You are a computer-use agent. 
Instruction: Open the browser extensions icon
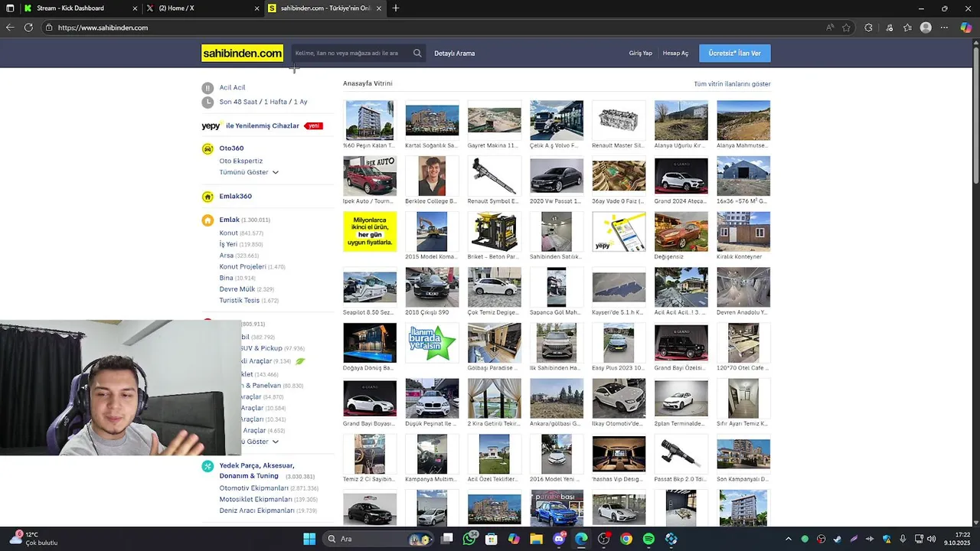pos(868,28)
